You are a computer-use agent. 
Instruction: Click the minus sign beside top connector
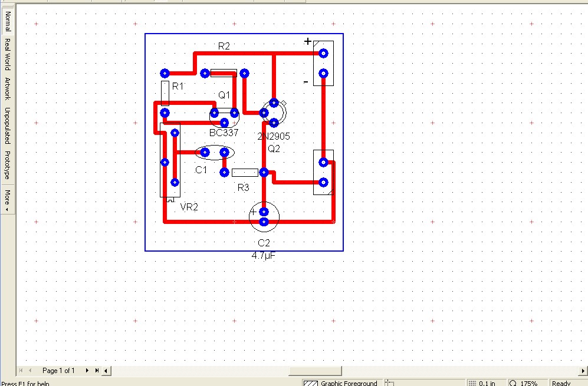pyautogui.click(x=306, y=82)
